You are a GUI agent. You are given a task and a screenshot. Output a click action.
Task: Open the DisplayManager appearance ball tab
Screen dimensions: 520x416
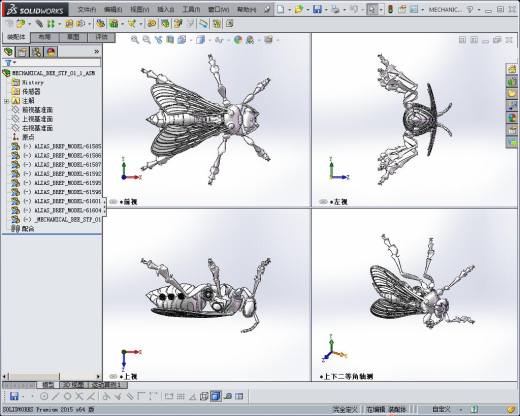[x=51, y=52]
